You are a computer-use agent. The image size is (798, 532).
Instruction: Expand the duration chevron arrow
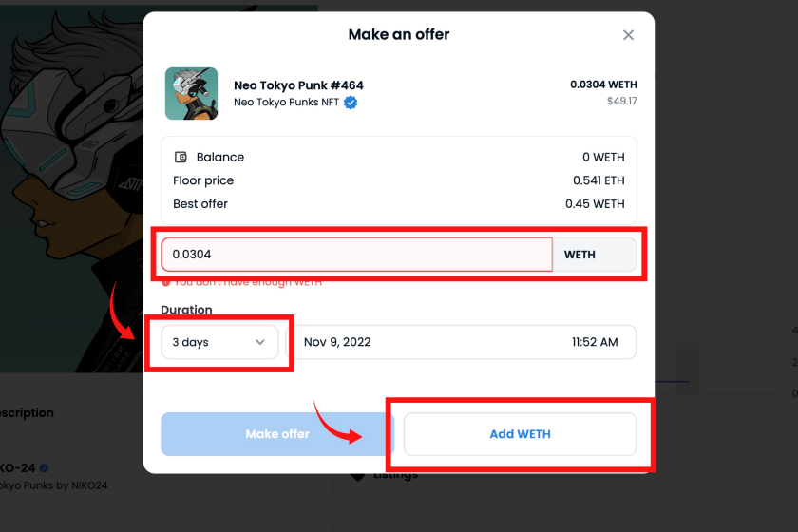260,342
